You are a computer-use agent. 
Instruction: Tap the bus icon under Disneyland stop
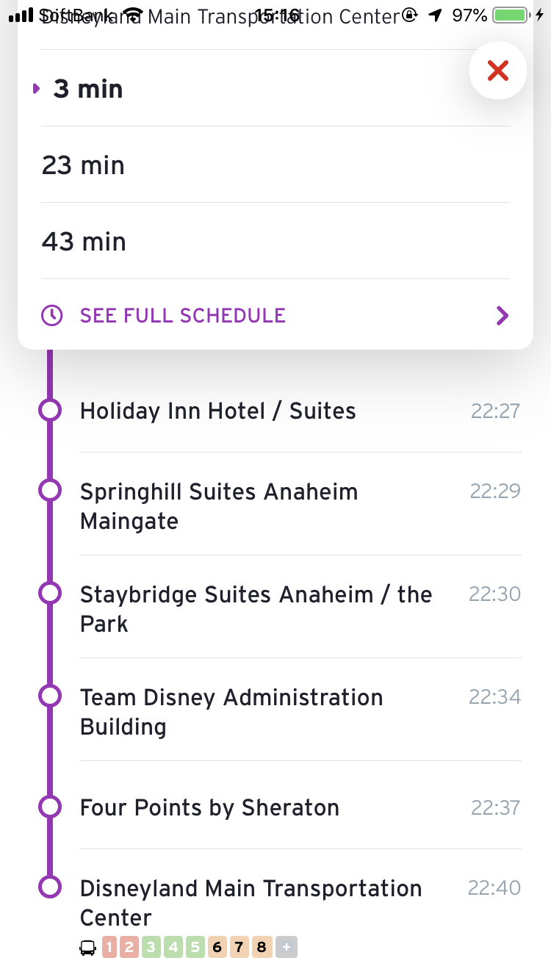[x=87, y=948]
